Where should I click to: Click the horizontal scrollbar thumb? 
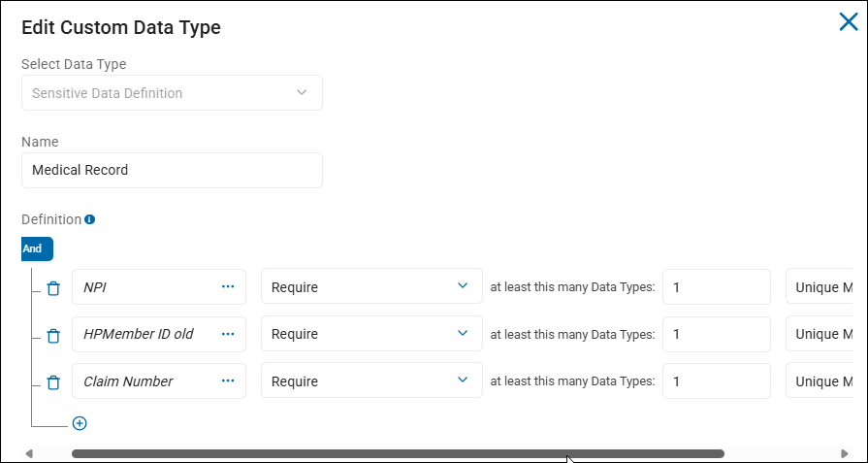coord(398,453)
